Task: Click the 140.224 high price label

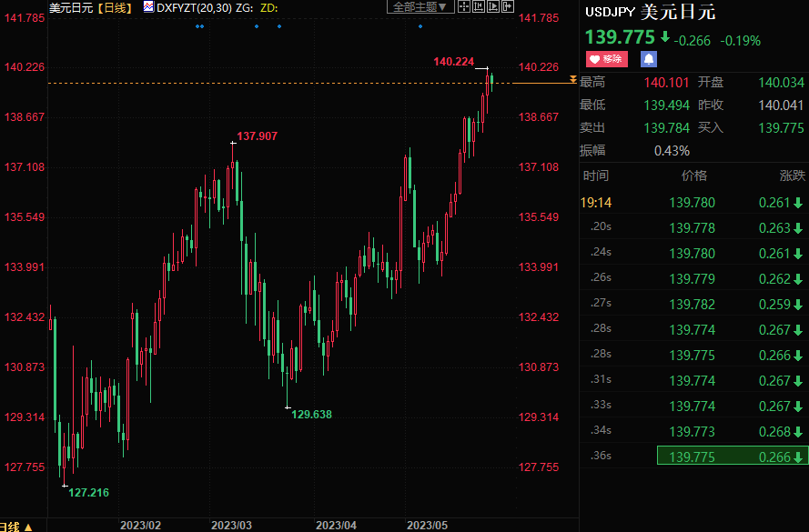Action: click(x=453, y=62)
